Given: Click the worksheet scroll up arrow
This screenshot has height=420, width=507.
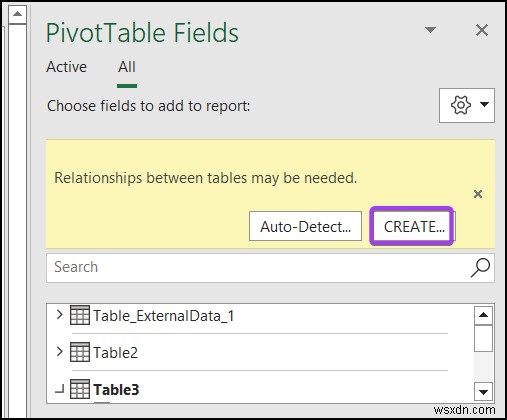Looking at the screenshot, I should click(x=17, y=14).
